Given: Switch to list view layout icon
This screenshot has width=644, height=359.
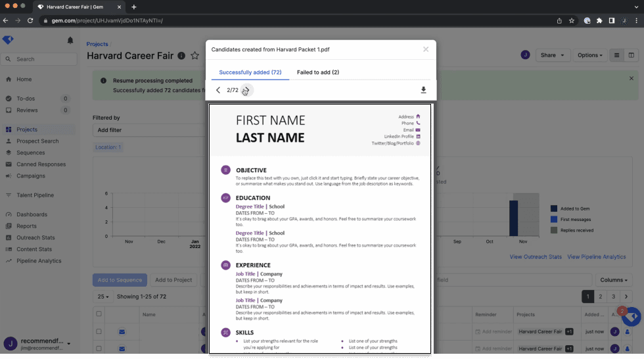Looking at the screenshot, I should pyautogui.click(x=616, y=55).
